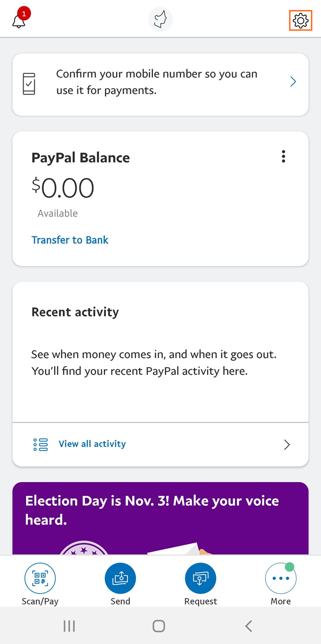
Task: Tap the Request money icon
Action: click(200, 578)
